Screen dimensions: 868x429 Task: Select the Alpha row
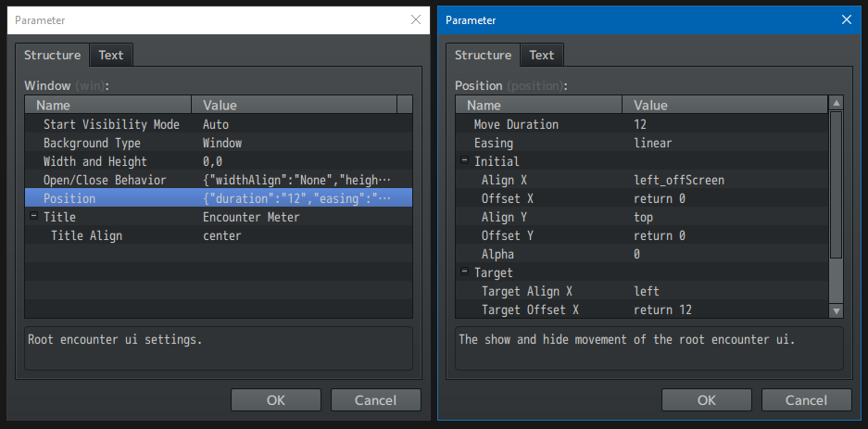(x=642, y=254)
